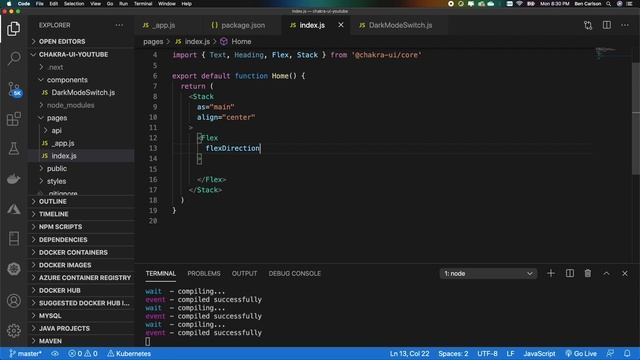Click Go Live in status bar
640x360 pixels.
581,353
